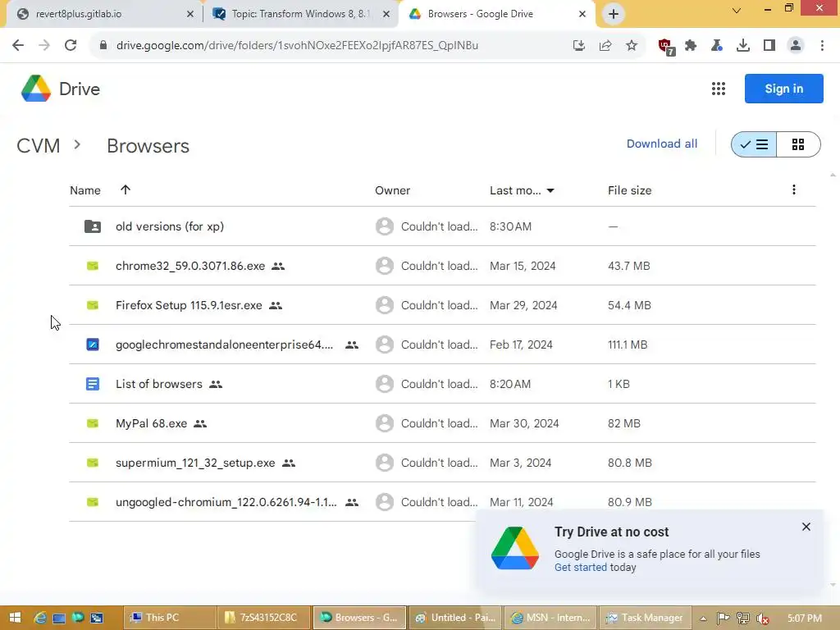Go back with the browser back arrow
840x630 pixels.
(x=18, y=46)
